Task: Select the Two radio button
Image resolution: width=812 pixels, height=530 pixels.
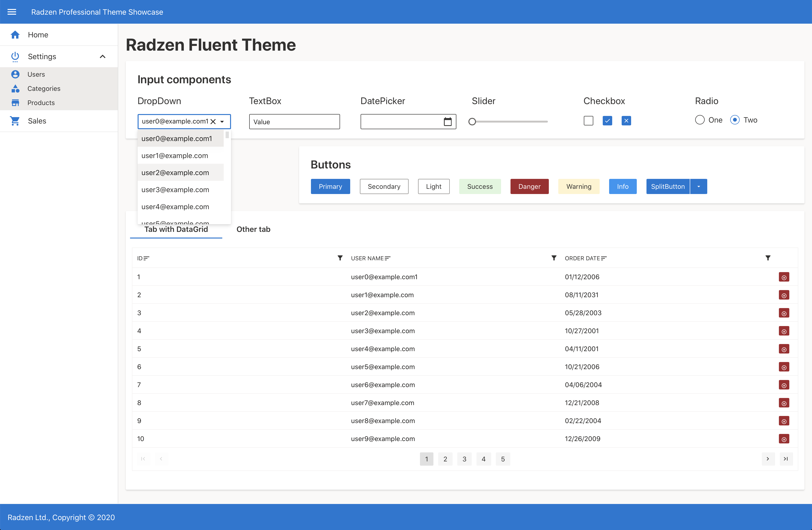Action: pos(734,120)
